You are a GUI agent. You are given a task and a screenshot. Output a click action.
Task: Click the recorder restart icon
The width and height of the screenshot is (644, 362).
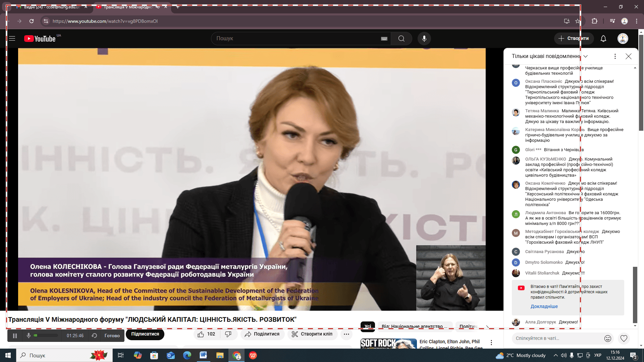(x=94, y=336)
